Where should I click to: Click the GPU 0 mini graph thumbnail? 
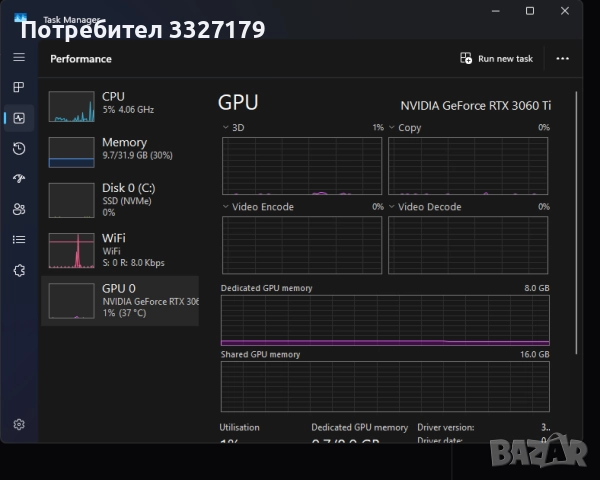72,301
